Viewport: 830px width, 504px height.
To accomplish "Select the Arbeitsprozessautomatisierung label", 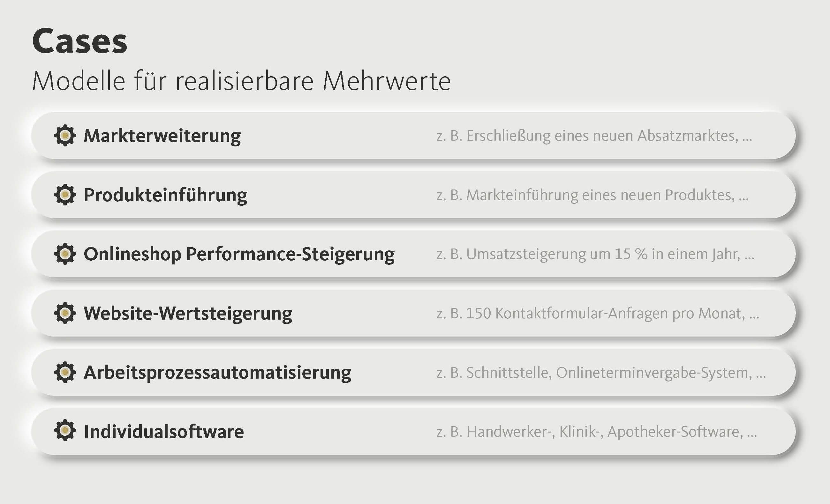I will coord(217,373).
